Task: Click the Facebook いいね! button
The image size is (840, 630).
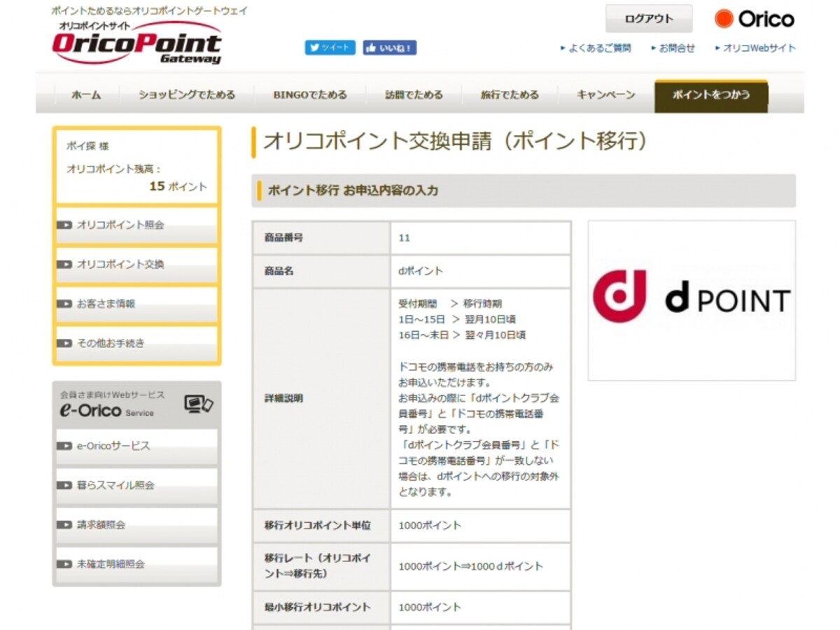Action: pos(390,48)
